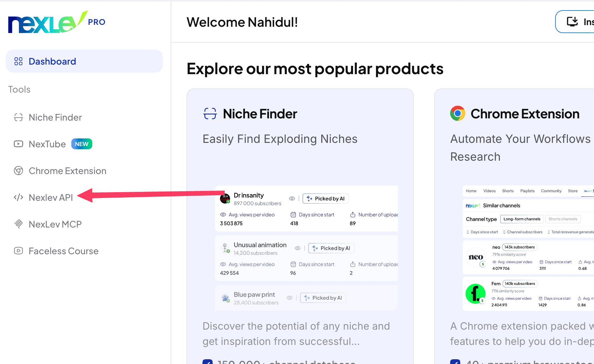Open the Niche Finder product card title
Image resolution: width=594 pixels, height=364 pixels.
click(260, 114)
